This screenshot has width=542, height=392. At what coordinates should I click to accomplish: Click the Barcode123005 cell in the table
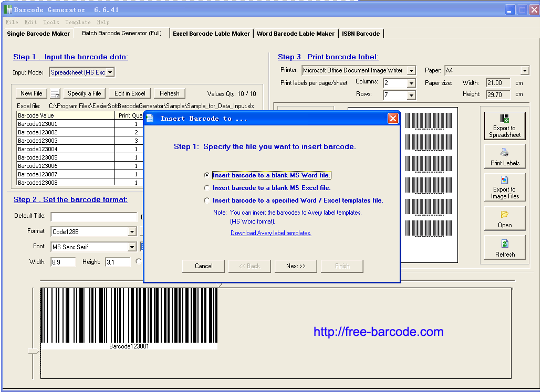click(66, 157)
